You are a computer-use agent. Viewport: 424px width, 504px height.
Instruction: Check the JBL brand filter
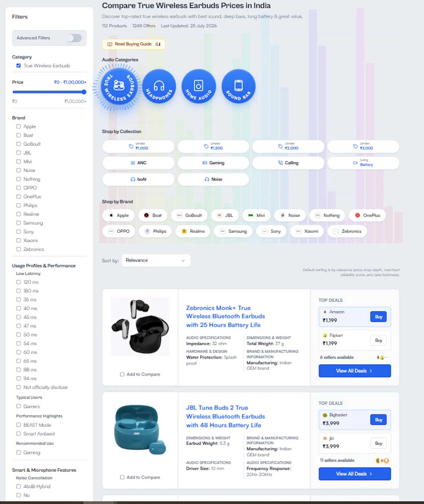pos(19,153)
